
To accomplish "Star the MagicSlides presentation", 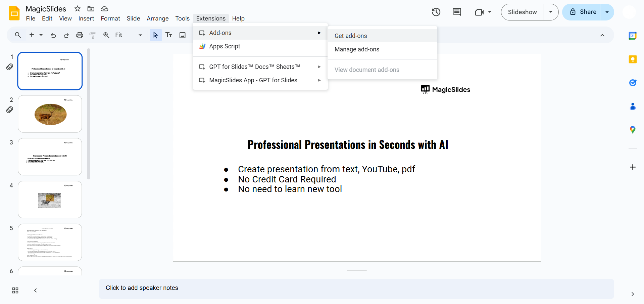I will click(78, 9).
